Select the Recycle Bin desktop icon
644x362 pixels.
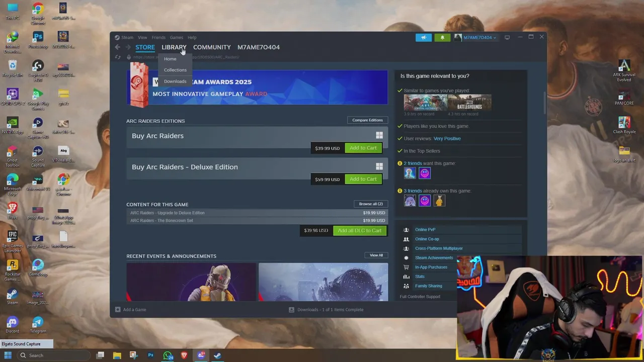pyautogui.click(x=13, y=69)
